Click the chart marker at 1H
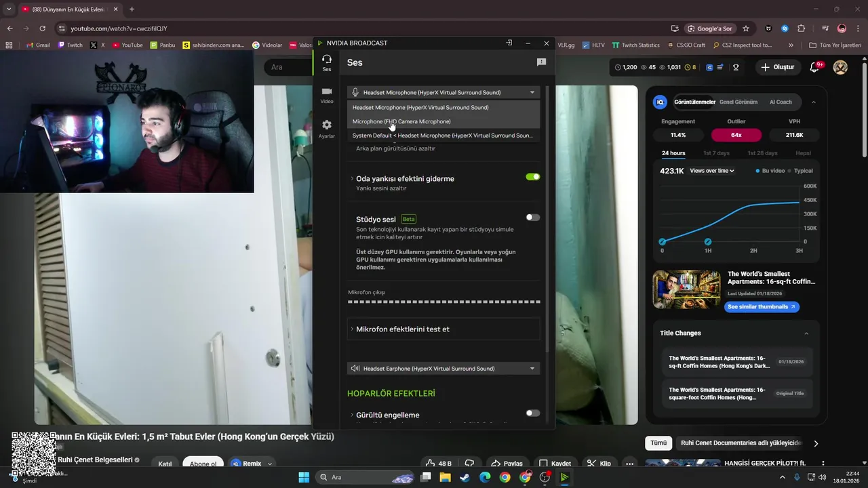 point(708,242)
